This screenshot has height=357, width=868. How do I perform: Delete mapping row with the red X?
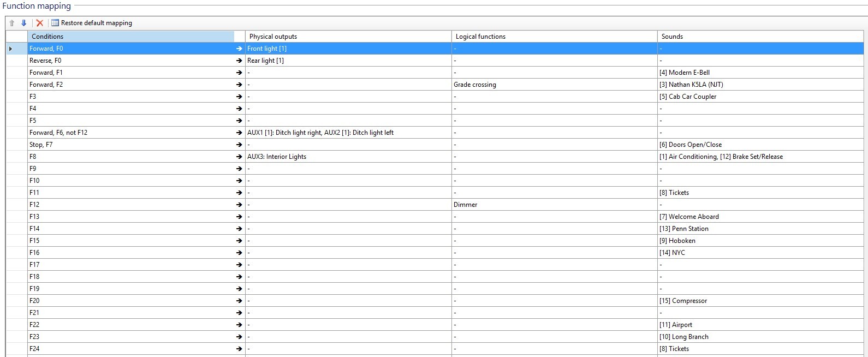[39, 23]
